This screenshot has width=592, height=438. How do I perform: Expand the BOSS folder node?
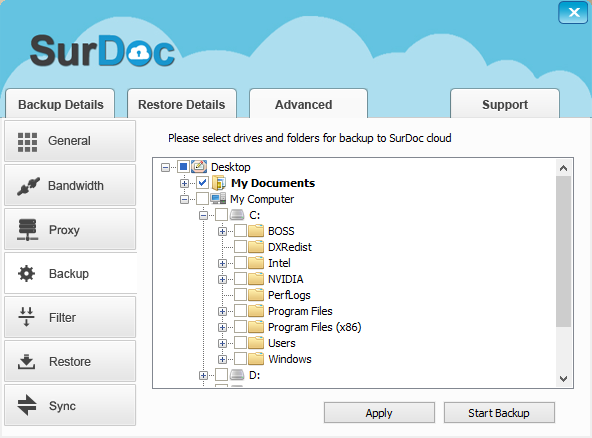[222, 231]
